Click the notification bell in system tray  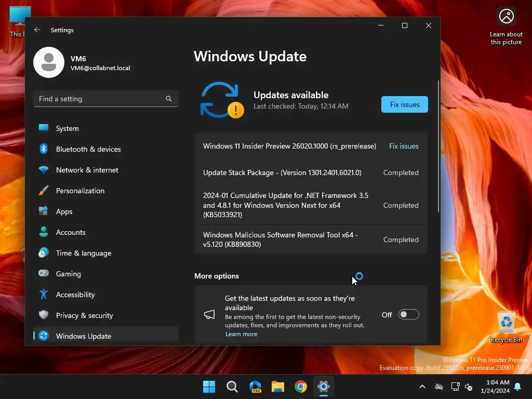(x=518, y=387)
